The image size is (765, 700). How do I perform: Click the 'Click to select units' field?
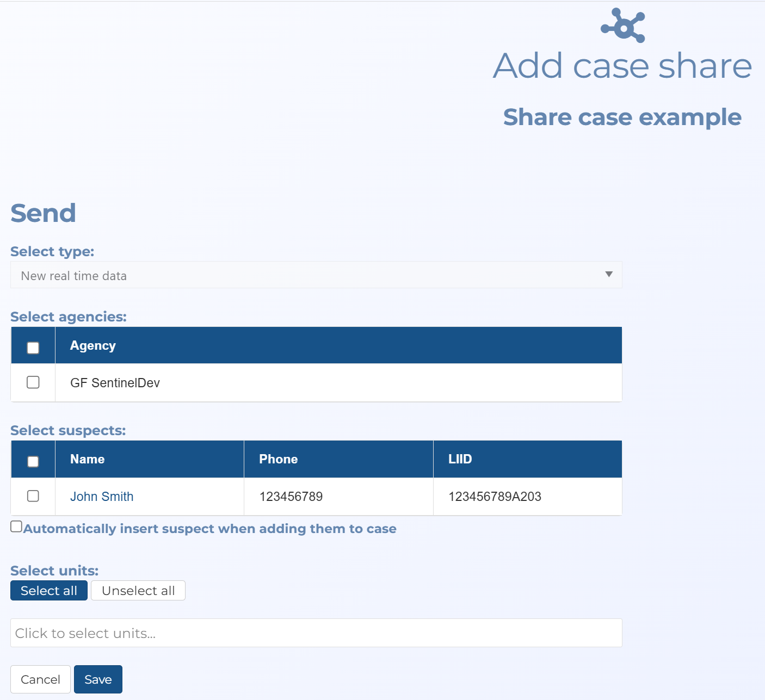[x=316, y=633]
